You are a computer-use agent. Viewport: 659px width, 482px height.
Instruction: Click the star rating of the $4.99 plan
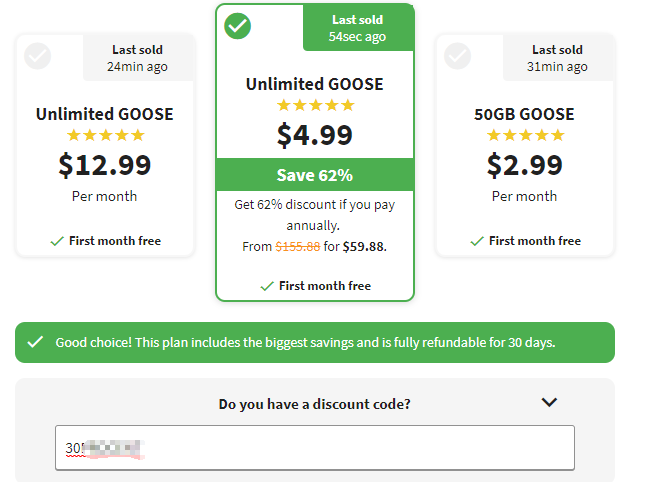[x=316, y=105]
